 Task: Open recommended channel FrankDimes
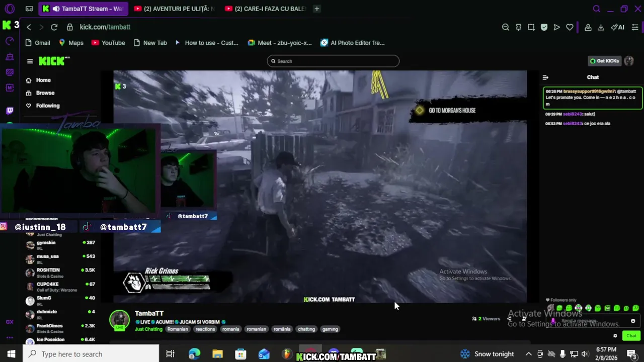click(x=60, y=328)
